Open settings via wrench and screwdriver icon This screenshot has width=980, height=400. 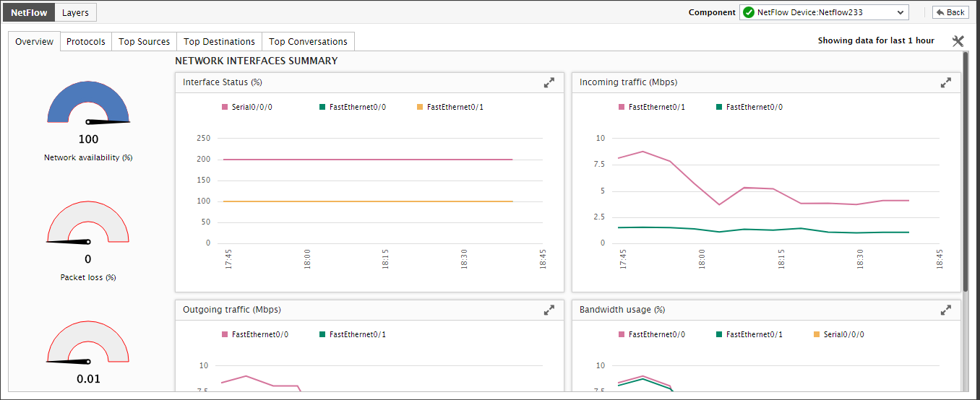(958, 41)
